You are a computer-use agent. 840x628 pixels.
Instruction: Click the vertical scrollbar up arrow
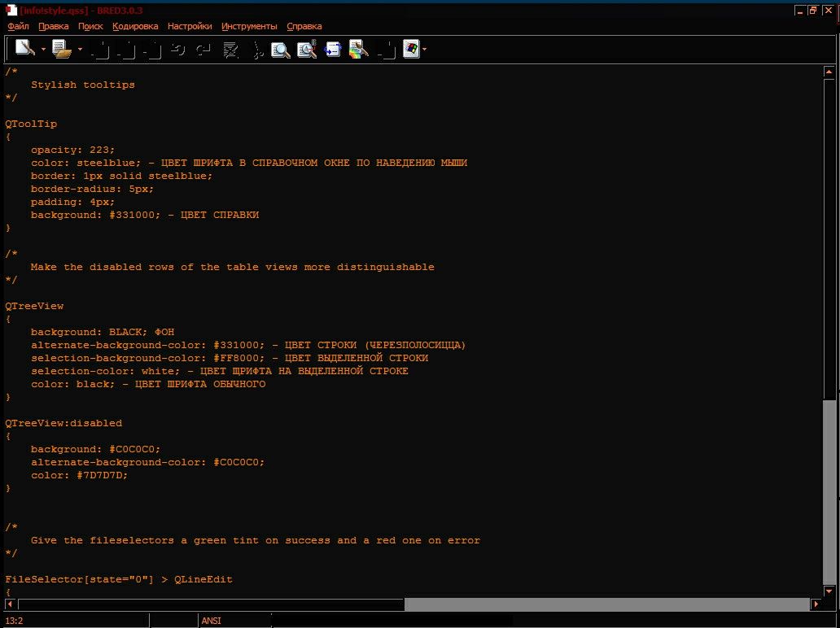(x=829, y=72)
